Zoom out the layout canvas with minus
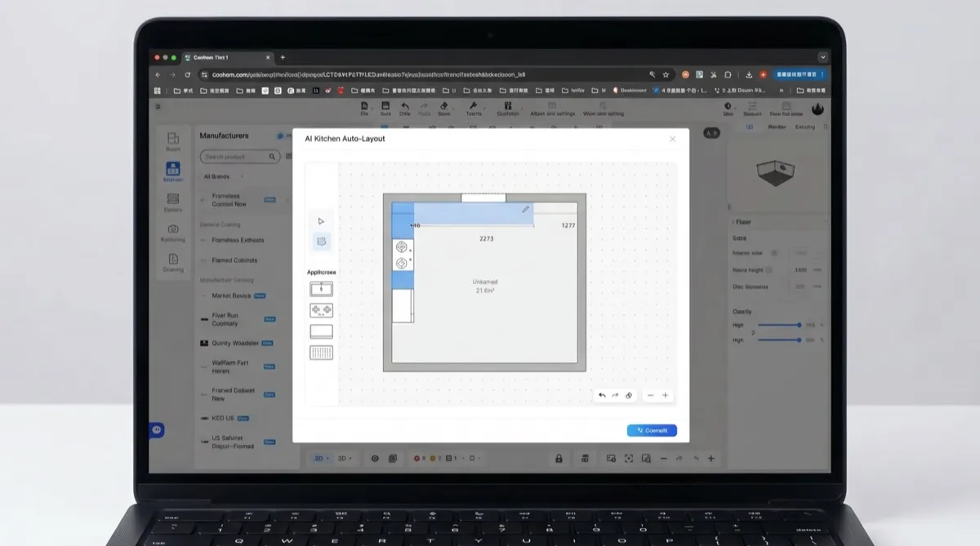This screenshot has height=546, width=980. pos(651,395)
